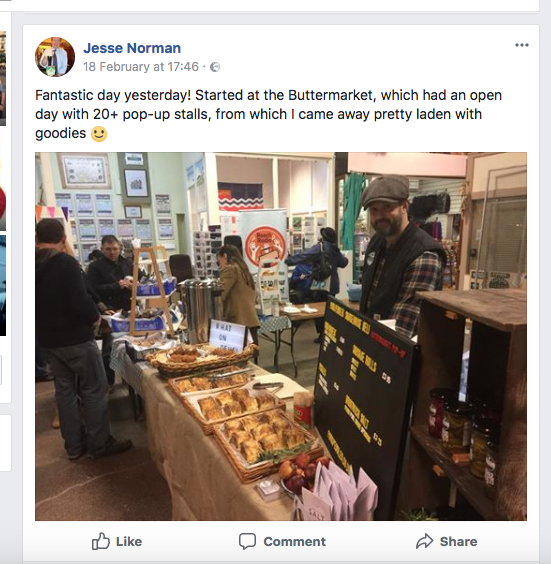Click the globe public privacy icon
The image size is (551, 564).
click(215, 67)
